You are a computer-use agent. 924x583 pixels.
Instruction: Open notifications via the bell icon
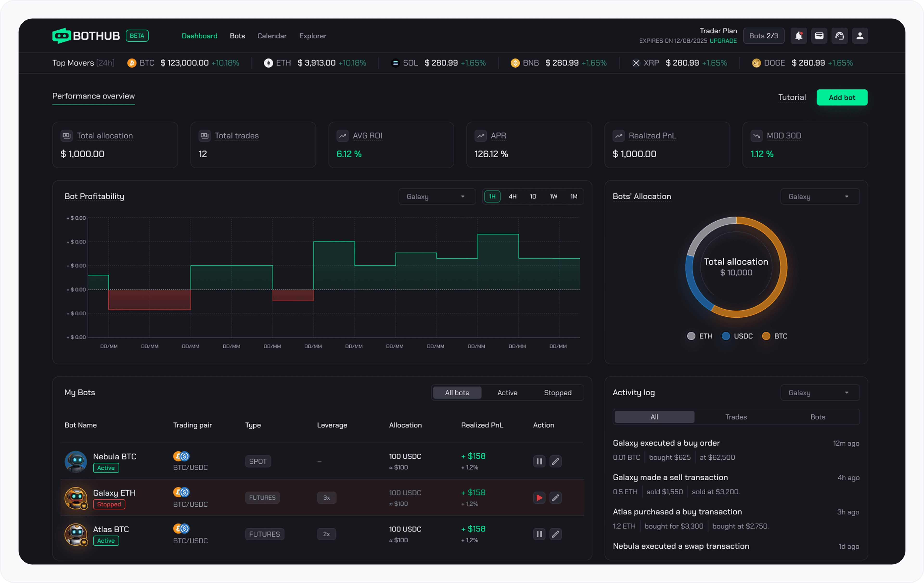pos(799,36)
